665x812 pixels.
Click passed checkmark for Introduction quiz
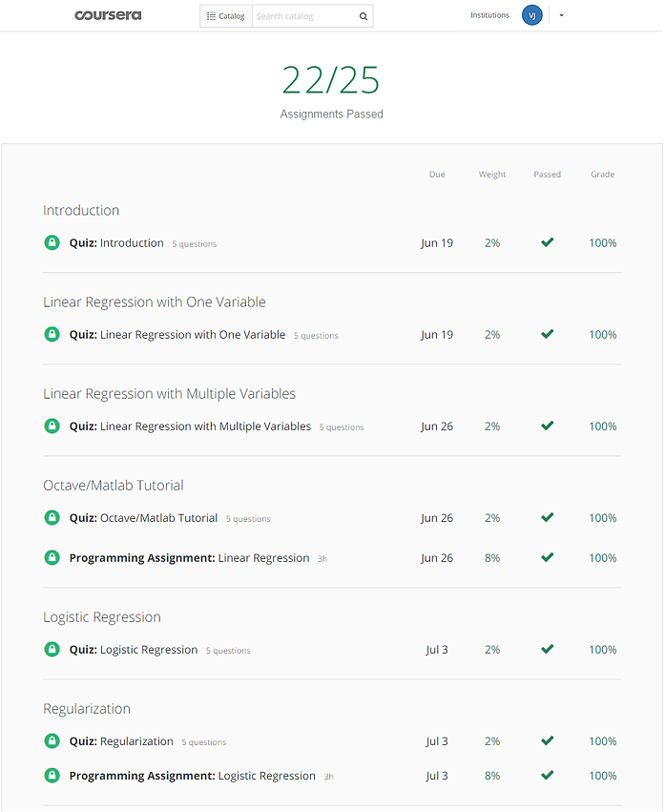click(548, 241)
